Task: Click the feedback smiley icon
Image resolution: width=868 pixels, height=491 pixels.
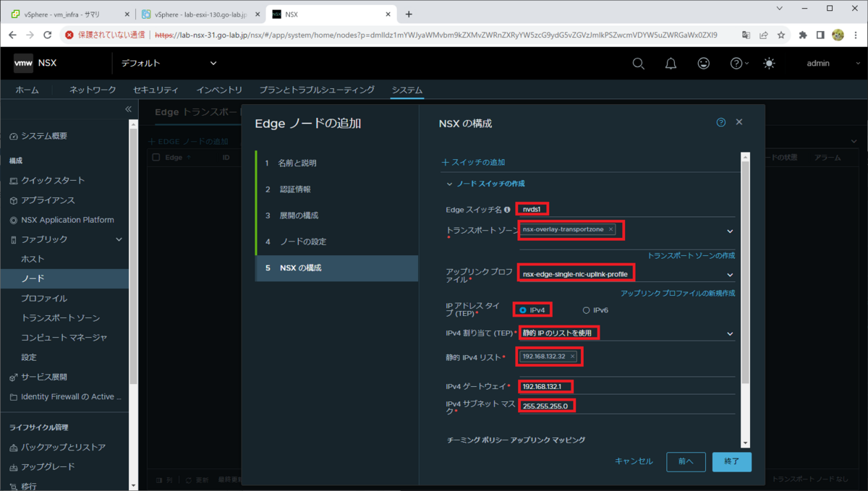Action: [x=703, y=64]
